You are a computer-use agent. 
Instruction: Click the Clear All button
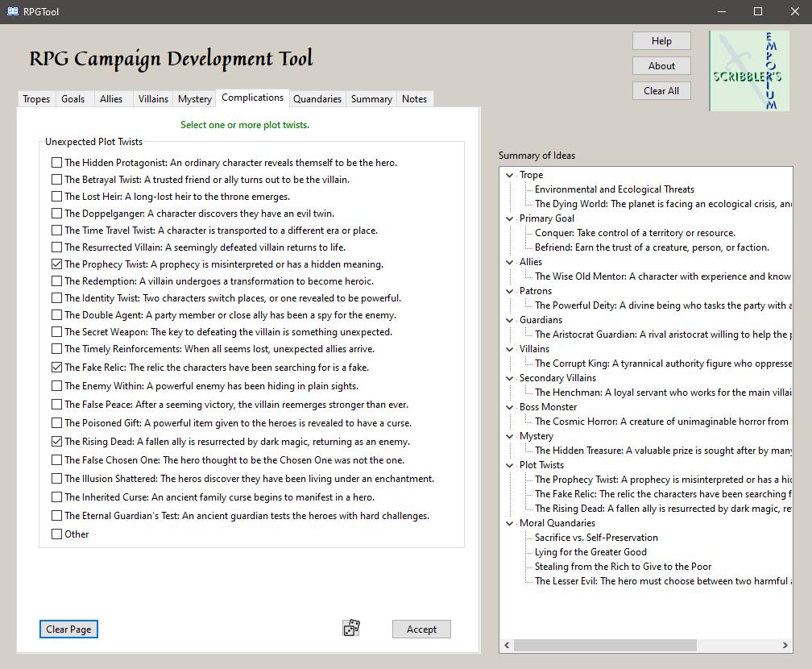[661, 91]
